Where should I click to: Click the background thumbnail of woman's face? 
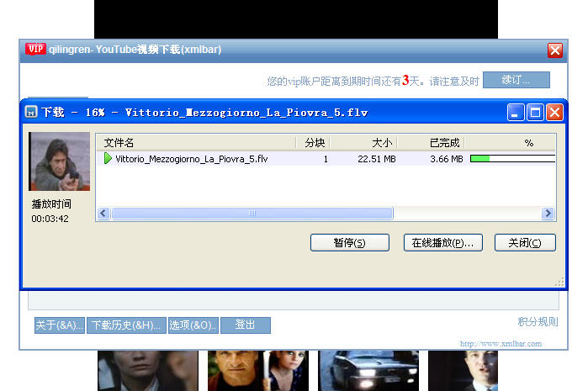click(x=148, y=371)
